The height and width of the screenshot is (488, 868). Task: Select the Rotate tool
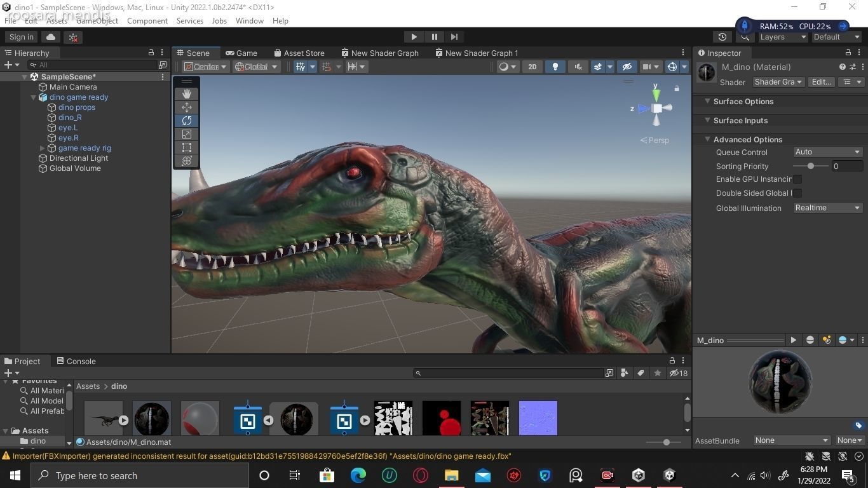point(187,120)
